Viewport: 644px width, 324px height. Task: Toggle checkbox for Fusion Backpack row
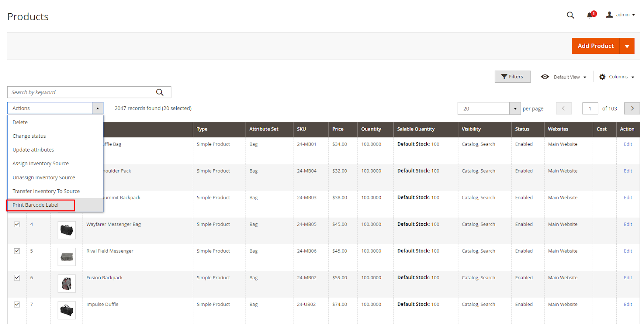click(17, 278)
